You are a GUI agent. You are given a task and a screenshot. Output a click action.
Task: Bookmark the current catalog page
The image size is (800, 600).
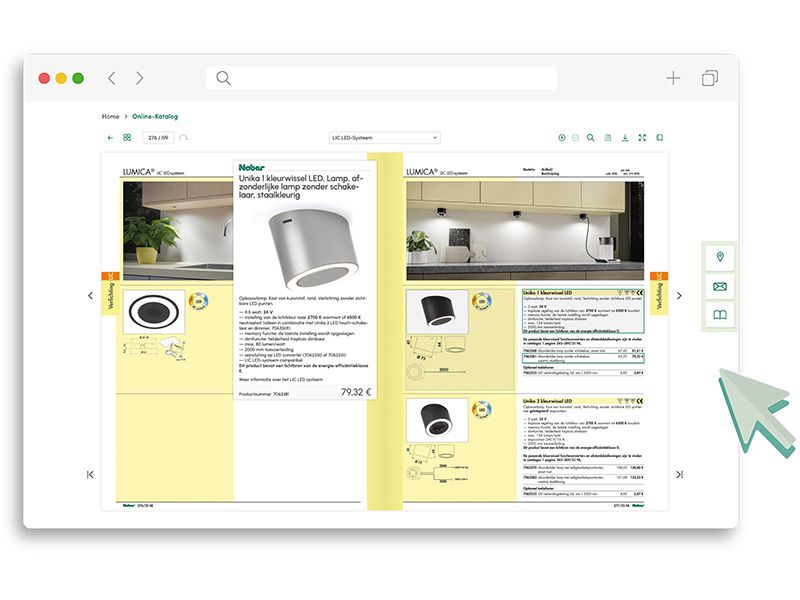coord(660,138)
